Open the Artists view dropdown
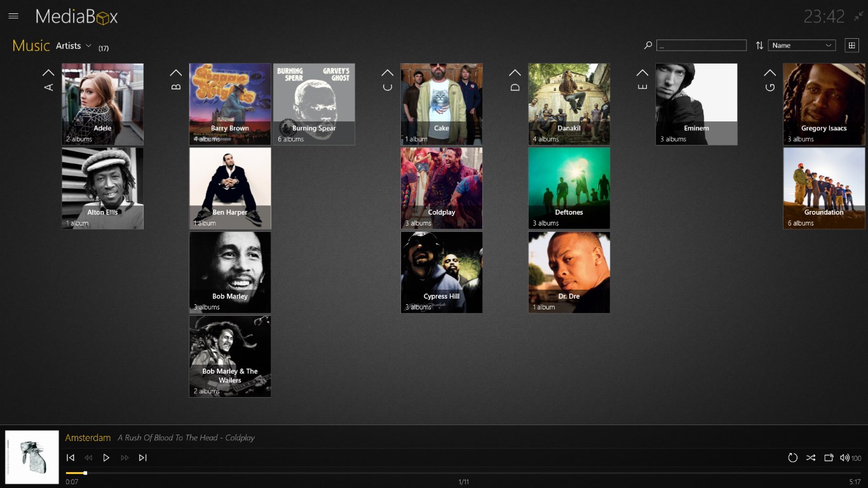Viewport: 868px width, 488px height. click(x=74, y=46)
